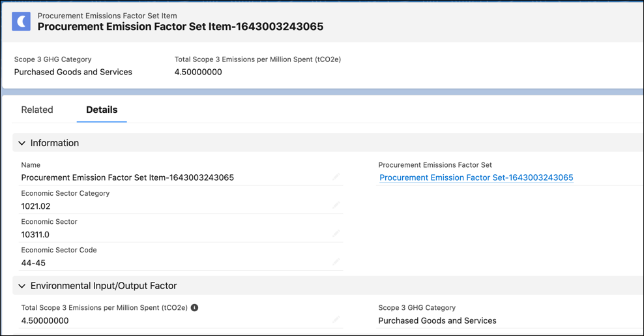The image size is (644, 336).
Task: Click the Economic Sector value 10311.0
Action: 35,234
